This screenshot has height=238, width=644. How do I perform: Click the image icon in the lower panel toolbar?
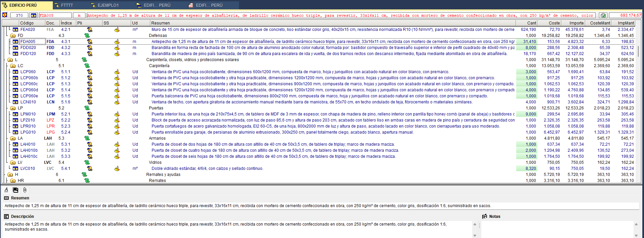pyautogui.click(x=15, y=190)
